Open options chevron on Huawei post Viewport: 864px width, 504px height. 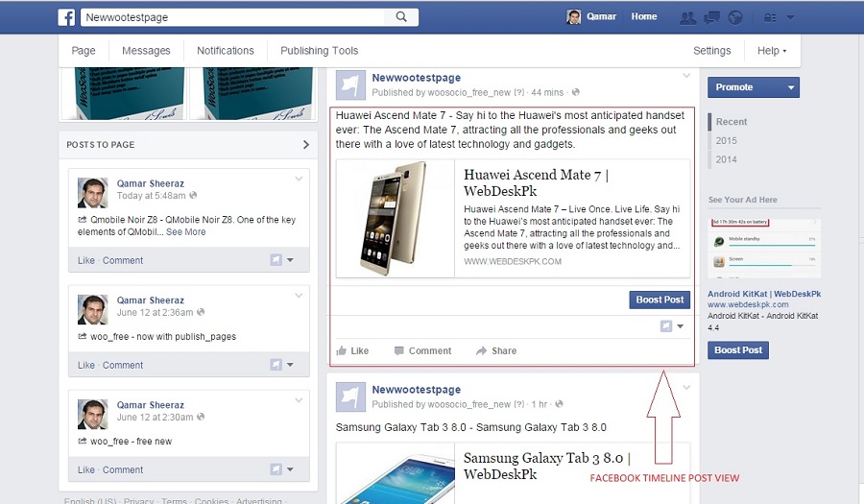686,76
